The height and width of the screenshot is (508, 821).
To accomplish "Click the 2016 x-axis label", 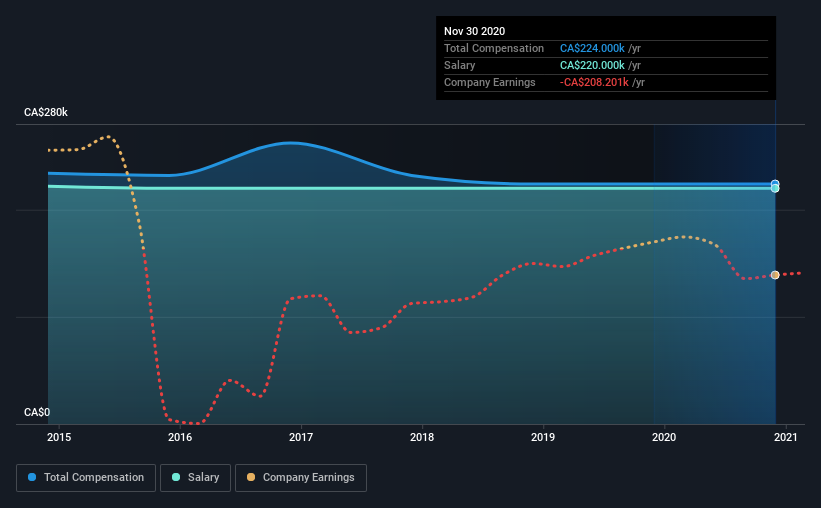I will click(180, 437).
